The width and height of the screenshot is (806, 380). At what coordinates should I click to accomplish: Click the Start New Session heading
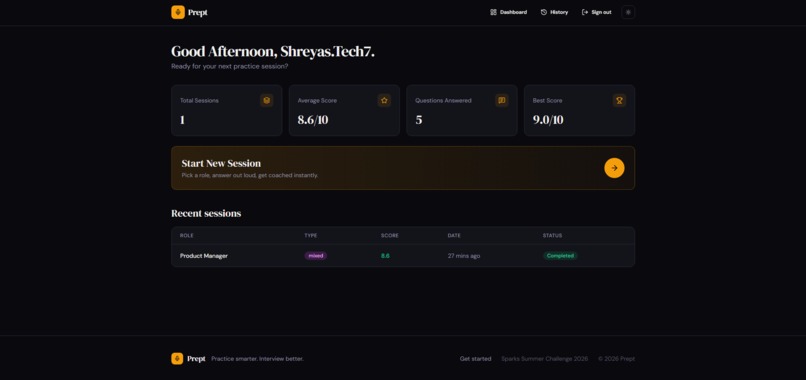tap(221, 164)
